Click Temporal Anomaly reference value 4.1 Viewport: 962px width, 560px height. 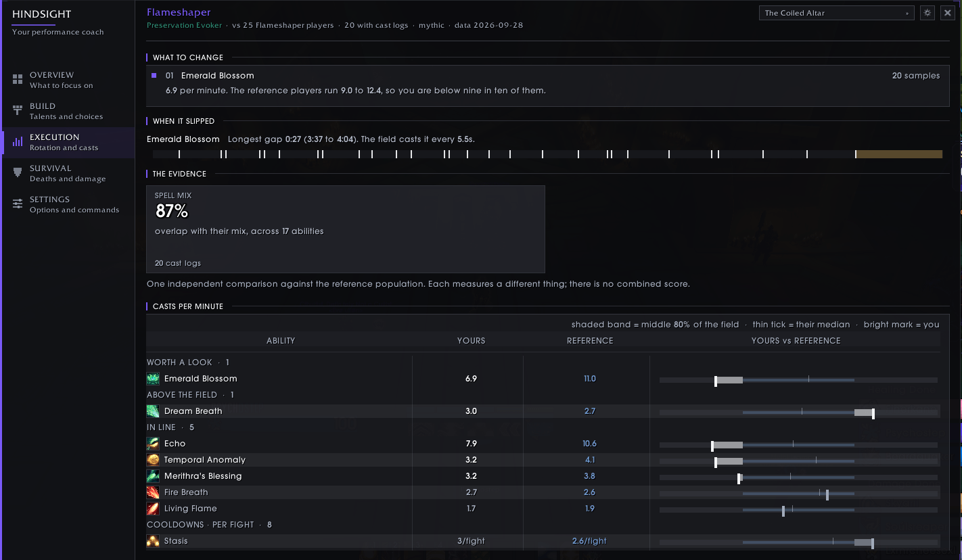click(590, 460)
